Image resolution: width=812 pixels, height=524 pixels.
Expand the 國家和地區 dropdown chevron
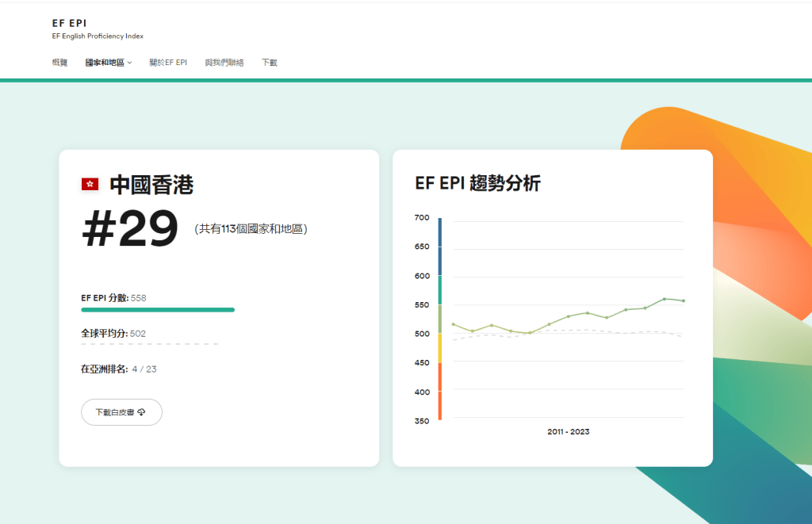pyautogui.click(x=129, y=63)
